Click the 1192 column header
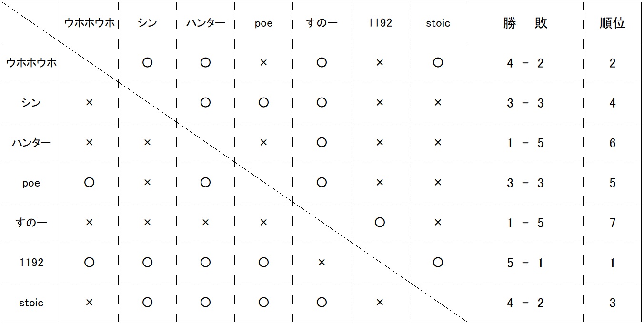The width and height of the screenshot is (644, 324). (x=380, y=23)
